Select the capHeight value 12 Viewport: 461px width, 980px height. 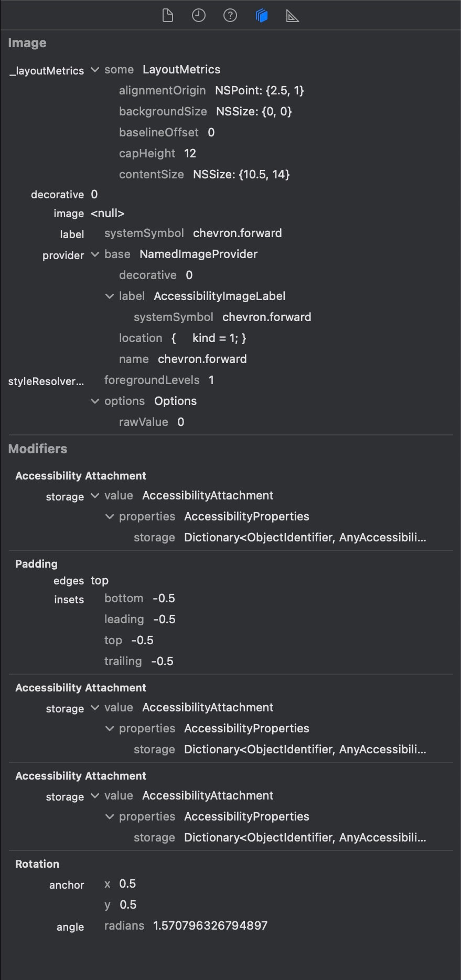coord(190,153)
